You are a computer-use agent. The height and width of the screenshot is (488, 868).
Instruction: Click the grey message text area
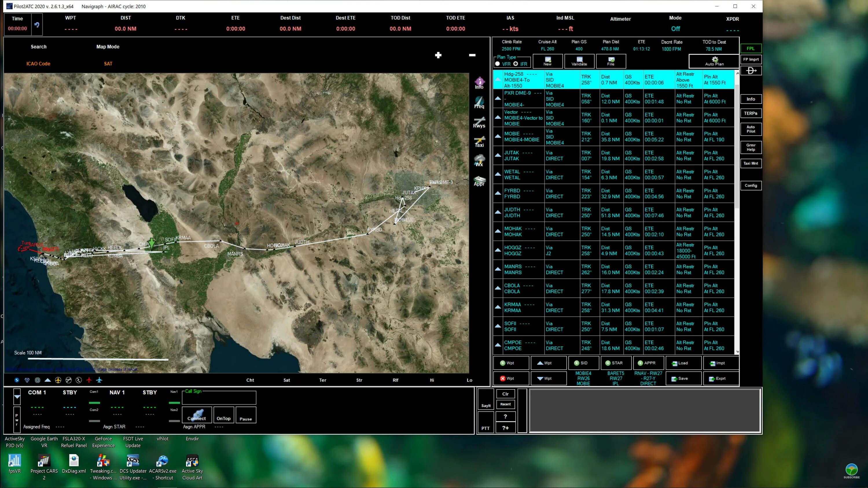645,410
